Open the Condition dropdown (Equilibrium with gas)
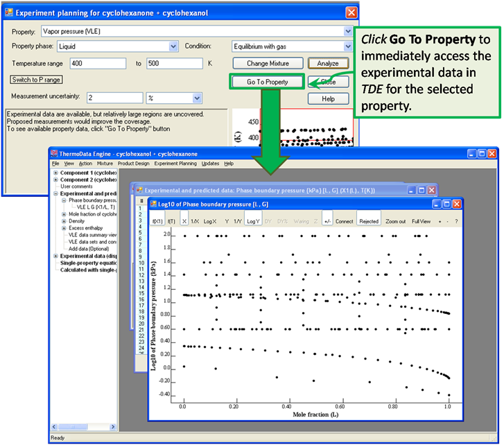Viewport: 504px width, 445px height. 348,46
